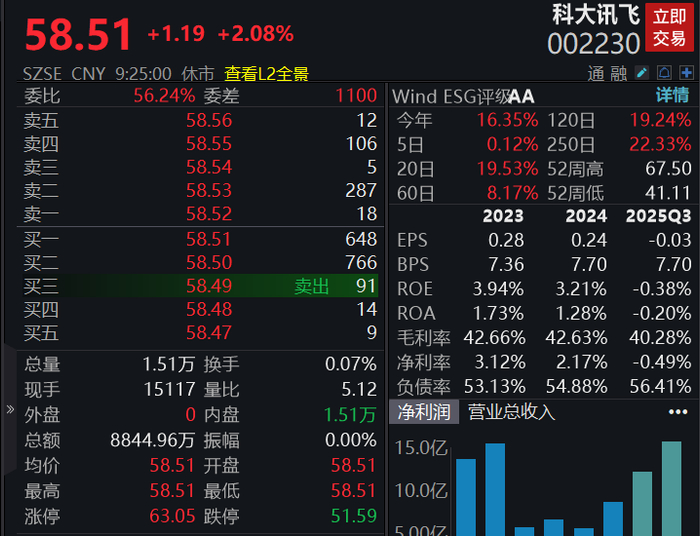700x536 pixels.
Task: Click the 委差 value 1100
Action: 356,96
